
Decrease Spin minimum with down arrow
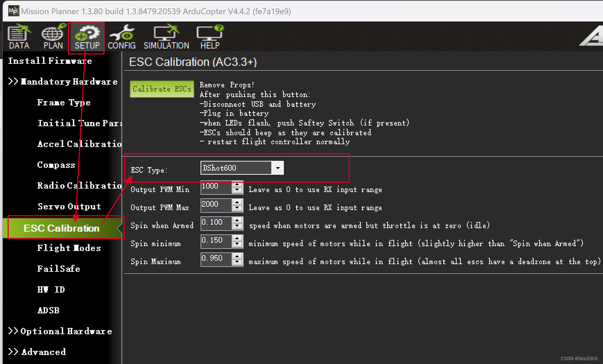coord(237,245)
